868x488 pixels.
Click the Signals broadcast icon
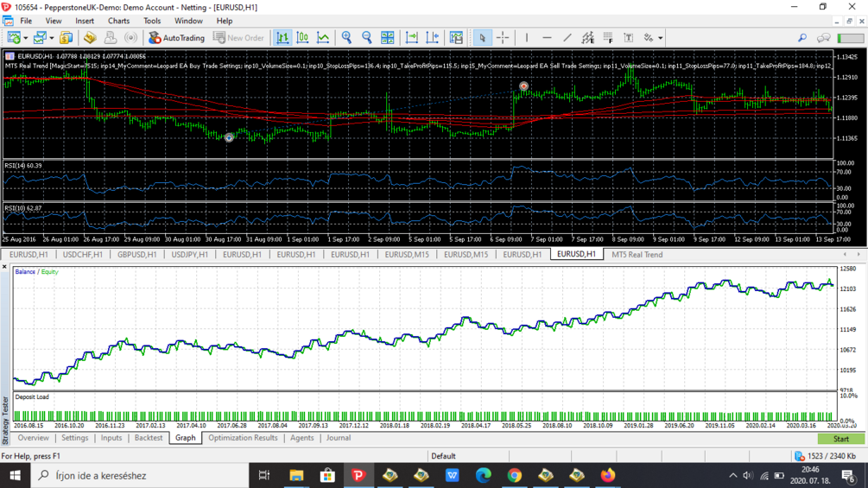point(130,38)
